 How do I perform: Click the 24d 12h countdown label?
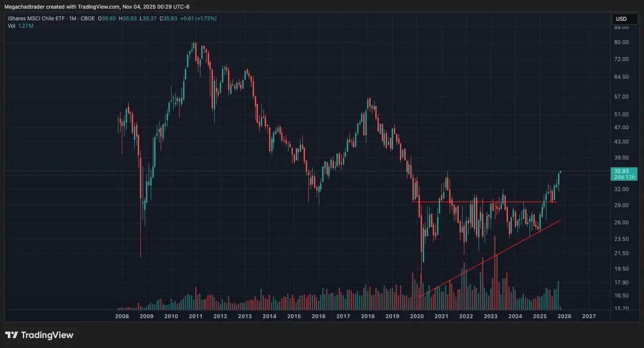(625, 177)
